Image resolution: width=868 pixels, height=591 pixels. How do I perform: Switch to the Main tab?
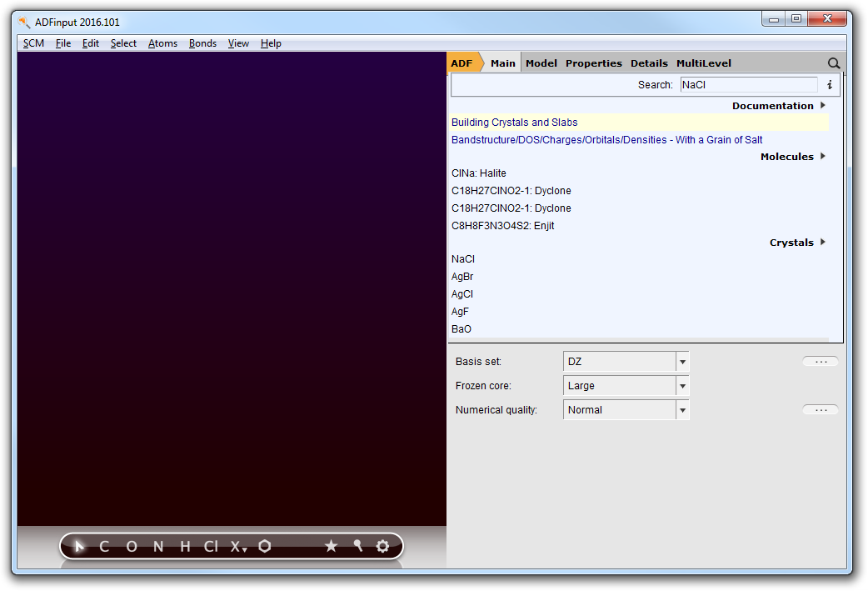(x=502, y=63)
